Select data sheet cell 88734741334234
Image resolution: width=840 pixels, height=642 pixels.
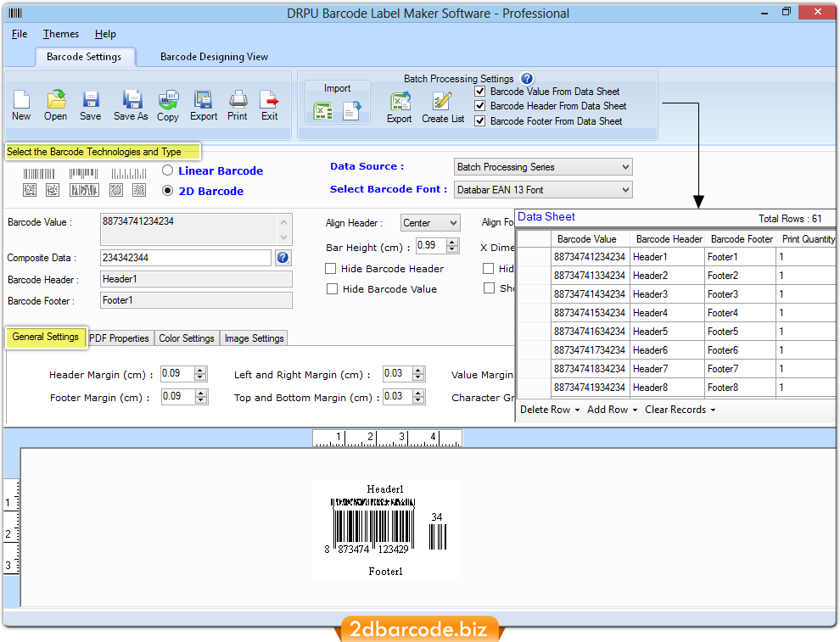[591, 276]
